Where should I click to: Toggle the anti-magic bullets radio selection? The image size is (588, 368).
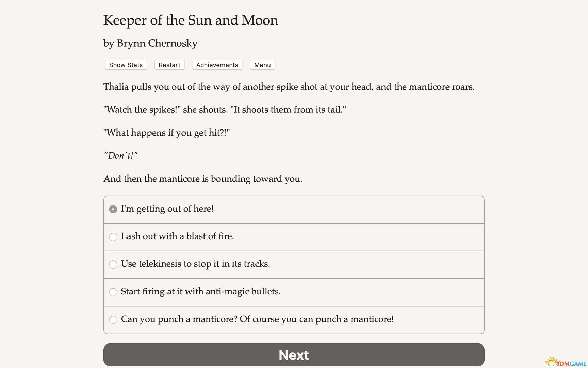(x=113, y=292)
